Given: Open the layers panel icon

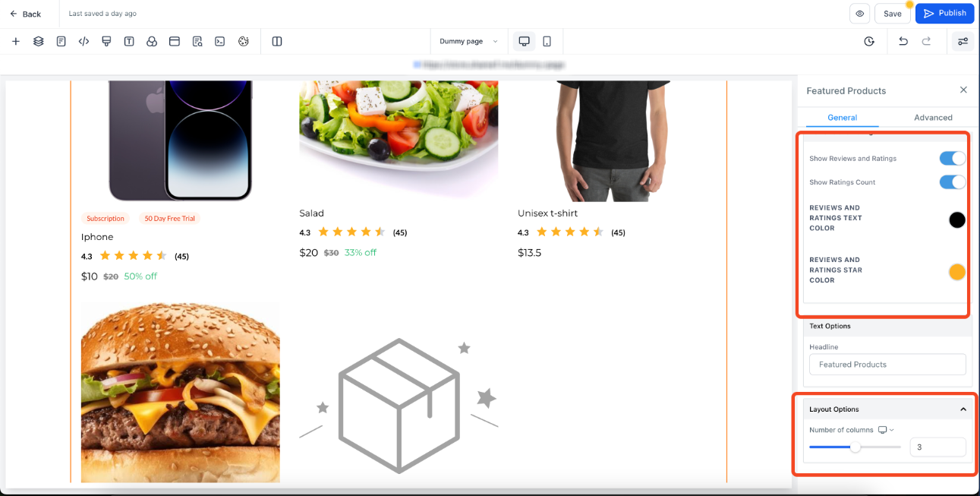Looking at the screenshot, I should [x=38, y=42].
